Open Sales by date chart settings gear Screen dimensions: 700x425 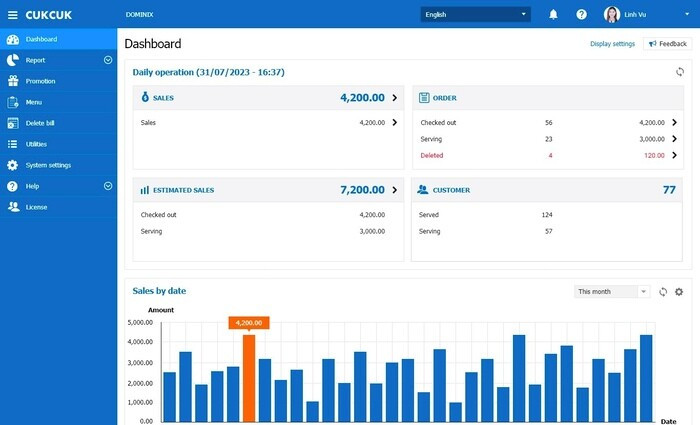tap(678, 292)
